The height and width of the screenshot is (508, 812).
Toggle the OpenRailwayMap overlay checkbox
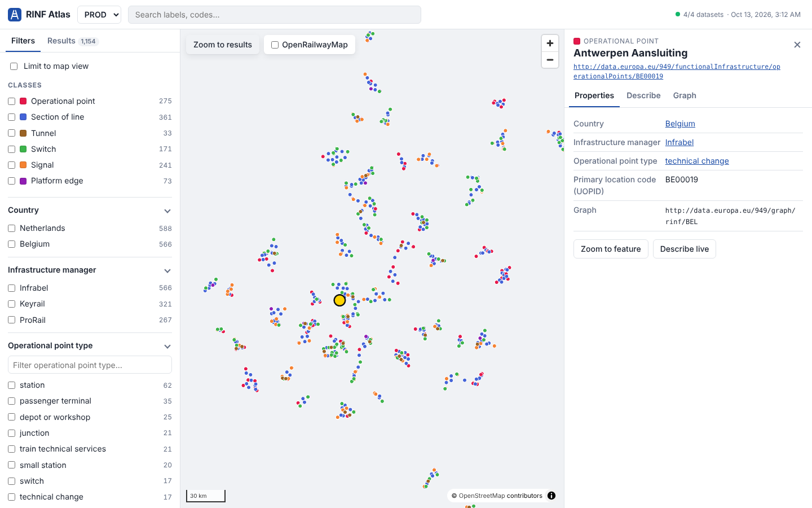click(275, 45)
